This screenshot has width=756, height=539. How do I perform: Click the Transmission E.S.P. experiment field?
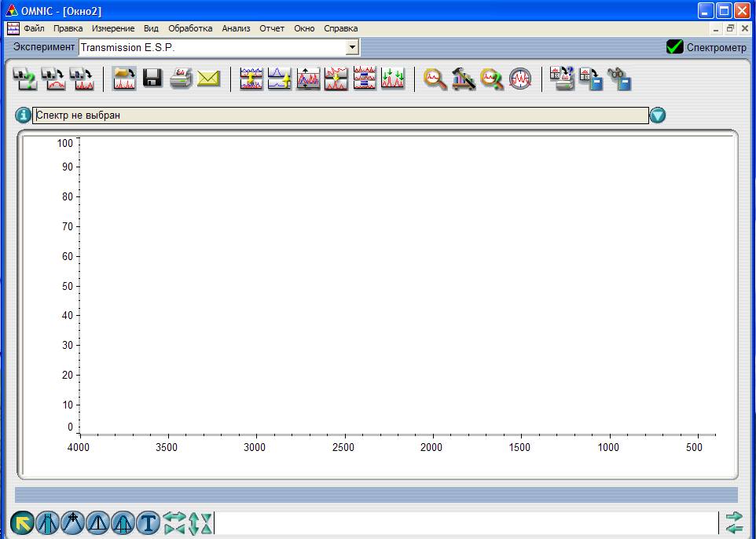pos(213,47)
